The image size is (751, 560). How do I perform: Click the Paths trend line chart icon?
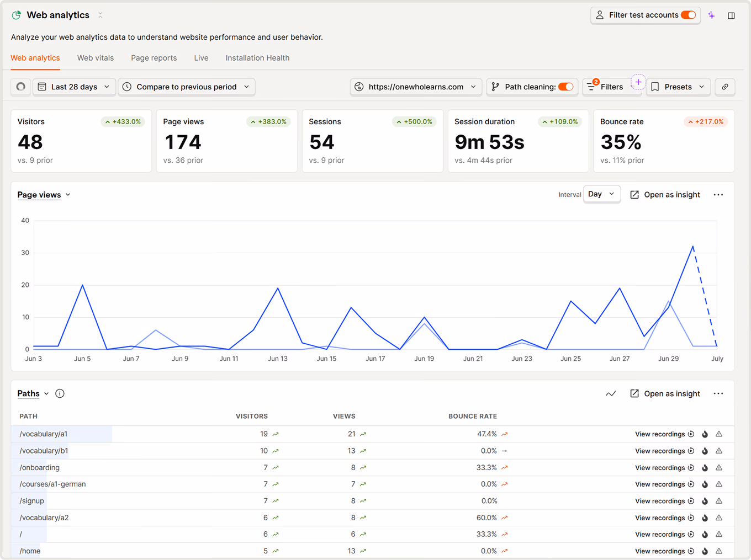(611, 393)
